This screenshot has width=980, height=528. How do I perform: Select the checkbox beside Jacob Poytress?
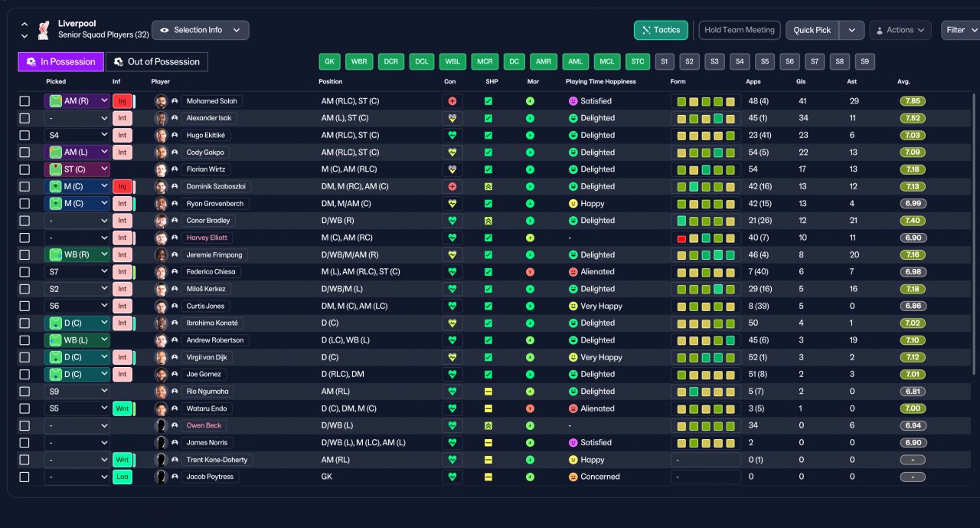pyautogui.click(x=24, y=477)
